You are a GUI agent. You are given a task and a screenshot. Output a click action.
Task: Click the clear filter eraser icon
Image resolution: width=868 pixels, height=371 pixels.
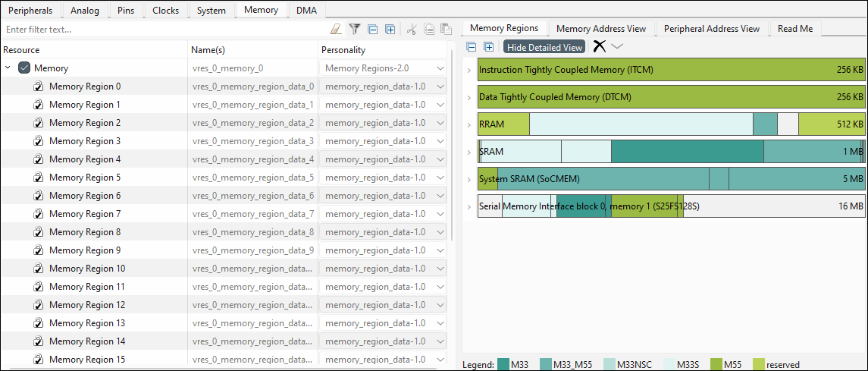pos(336,30)
